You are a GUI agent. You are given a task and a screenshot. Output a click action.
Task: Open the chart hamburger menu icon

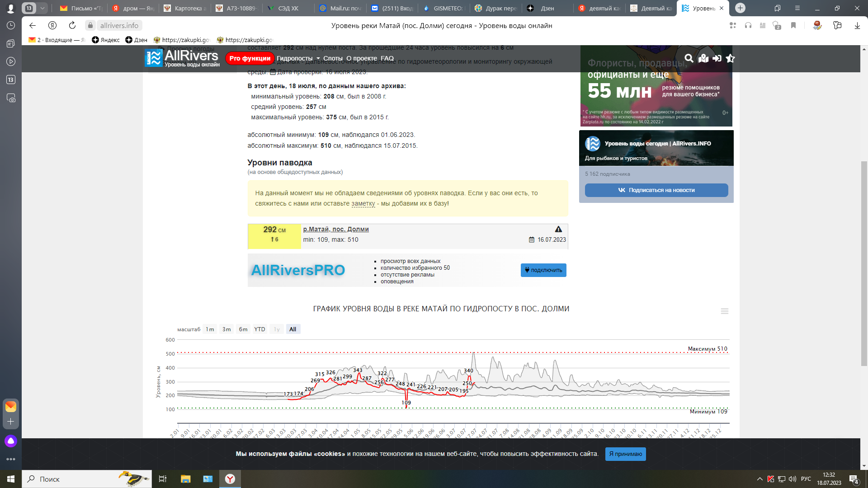pos(724,311)
